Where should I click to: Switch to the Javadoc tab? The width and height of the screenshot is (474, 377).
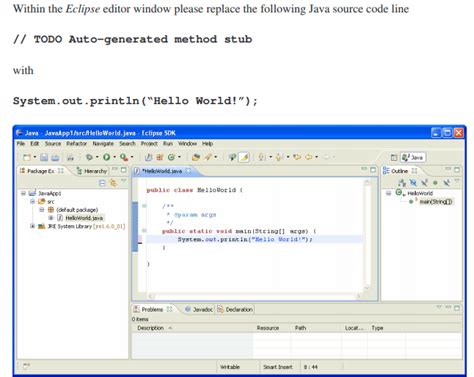coord(199,310)
